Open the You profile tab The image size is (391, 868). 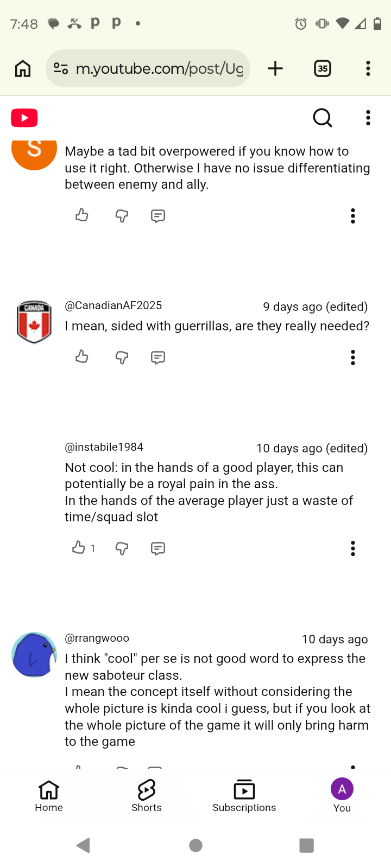point(342,795)
